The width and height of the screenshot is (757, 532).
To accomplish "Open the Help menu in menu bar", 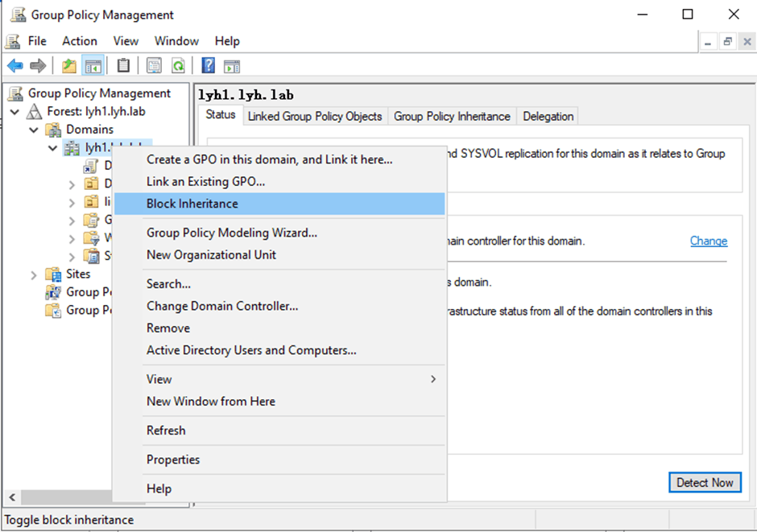I will [227, 41].
